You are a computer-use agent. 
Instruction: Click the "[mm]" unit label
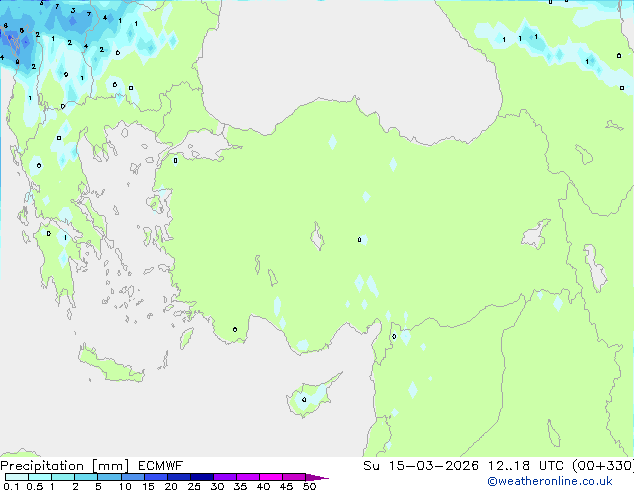click(110, 466)
